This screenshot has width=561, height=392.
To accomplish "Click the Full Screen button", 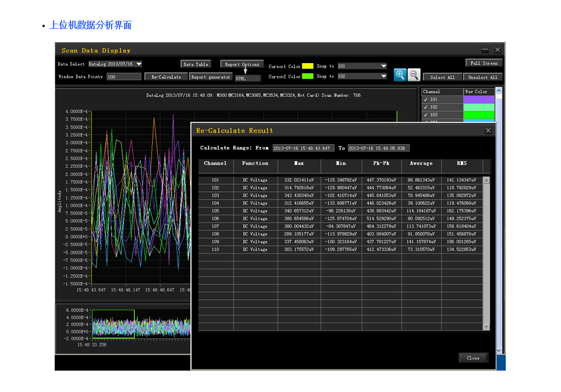I will pyautogui.click(x=484, y=63).
